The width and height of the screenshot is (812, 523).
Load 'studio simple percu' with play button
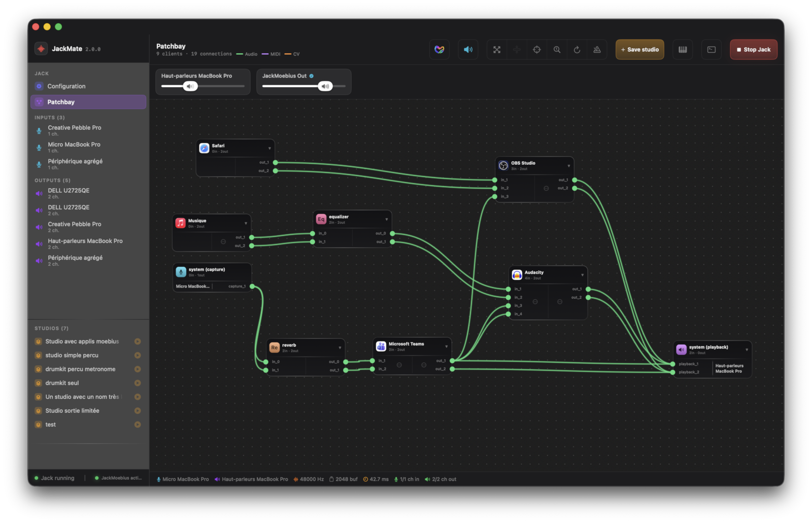(x=138, y=356)
